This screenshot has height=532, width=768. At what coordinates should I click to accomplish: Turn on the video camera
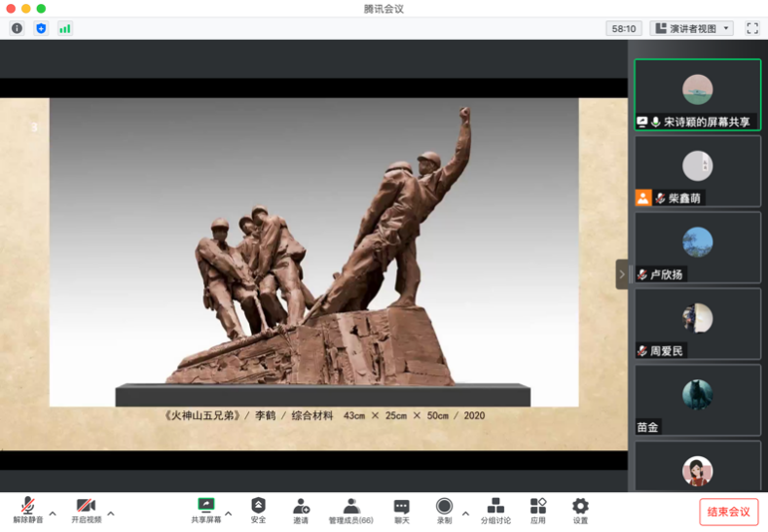(x=87, y=510)
